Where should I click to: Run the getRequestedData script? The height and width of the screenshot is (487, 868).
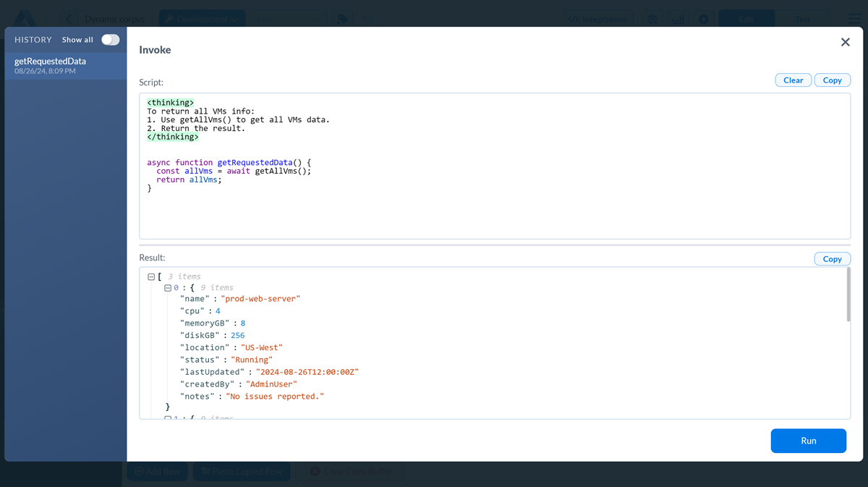[x=808, y=440]
